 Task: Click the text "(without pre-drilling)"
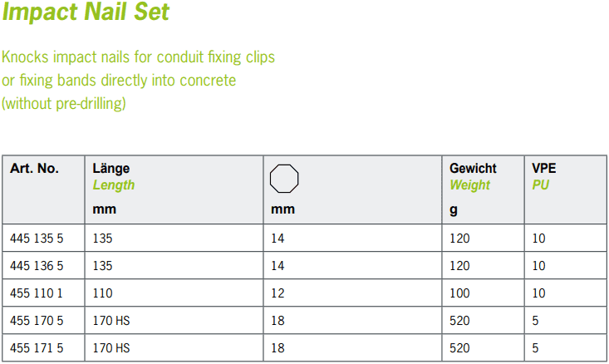64,104
